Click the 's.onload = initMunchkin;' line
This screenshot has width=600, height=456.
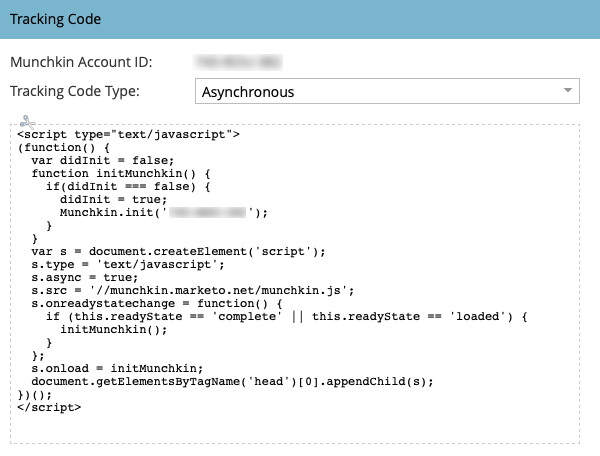coord(117,368)
